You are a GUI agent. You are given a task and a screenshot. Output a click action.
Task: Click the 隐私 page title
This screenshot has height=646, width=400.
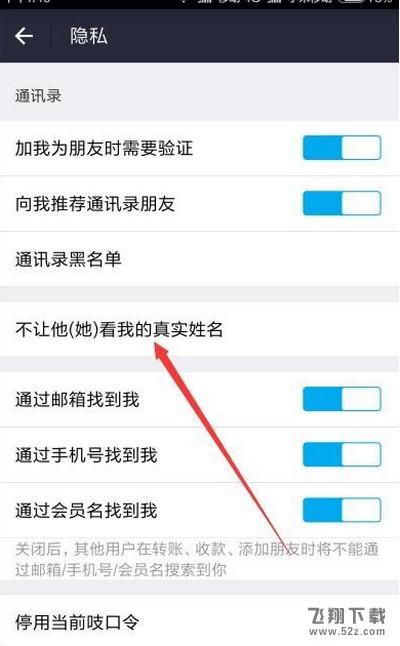point(89,36)
